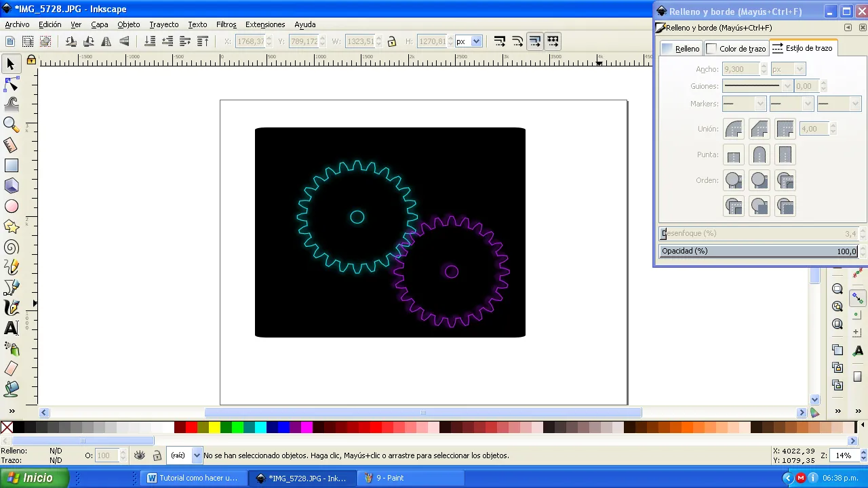Select the Text tool

pos(11,328)
